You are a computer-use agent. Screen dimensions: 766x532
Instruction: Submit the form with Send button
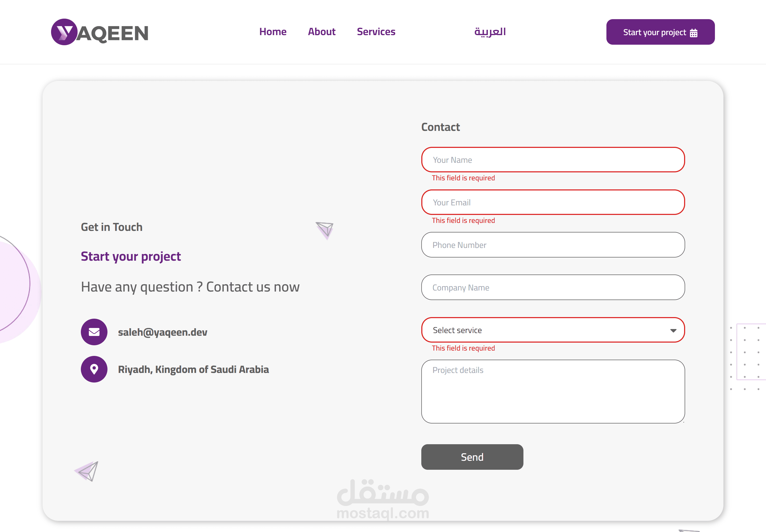tap(472, 457)
